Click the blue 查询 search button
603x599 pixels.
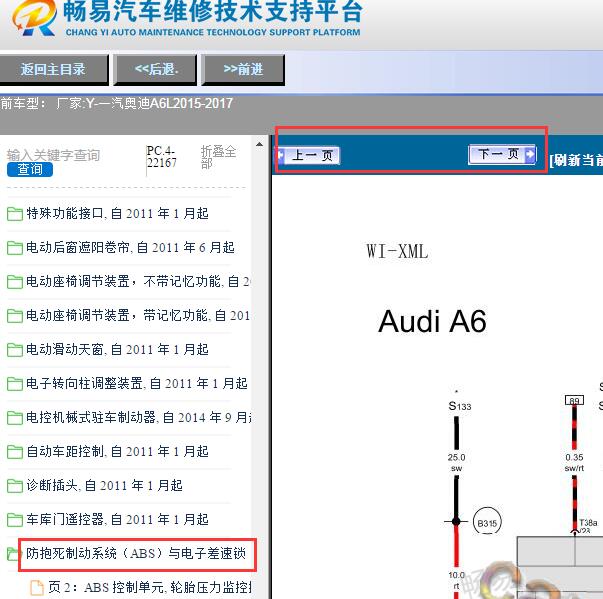click(x=30, y=169)
